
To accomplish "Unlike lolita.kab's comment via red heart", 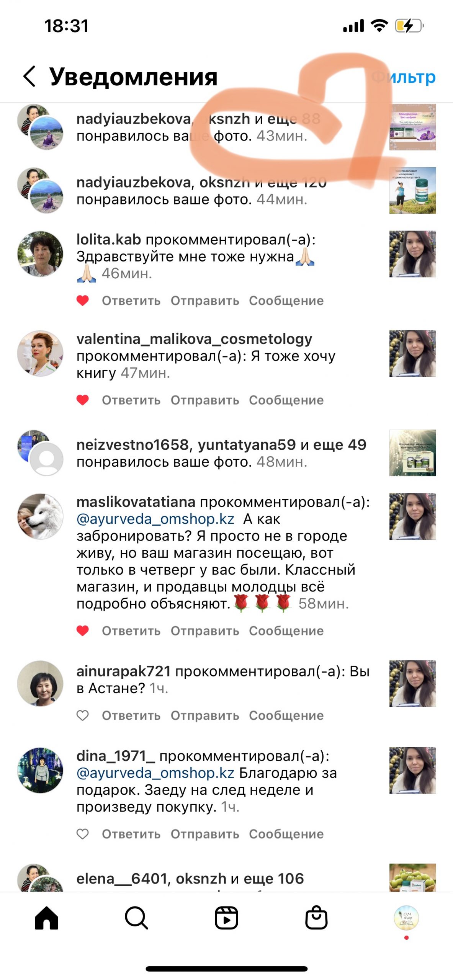I will 83,301.
